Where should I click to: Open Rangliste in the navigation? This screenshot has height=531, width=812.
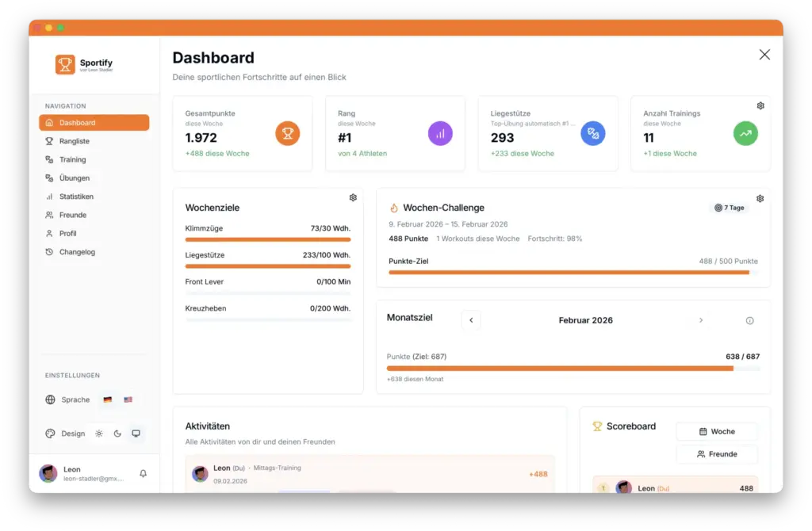point(75,141)
